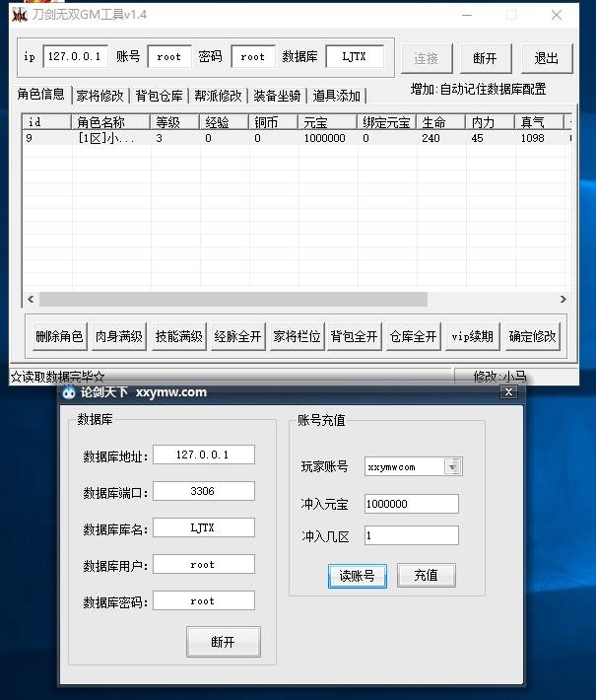Viewport: 596px width, 700px height.
Task: Click the 刀剑无双GM工具 window title icon
Action: [x=20, y=15]
